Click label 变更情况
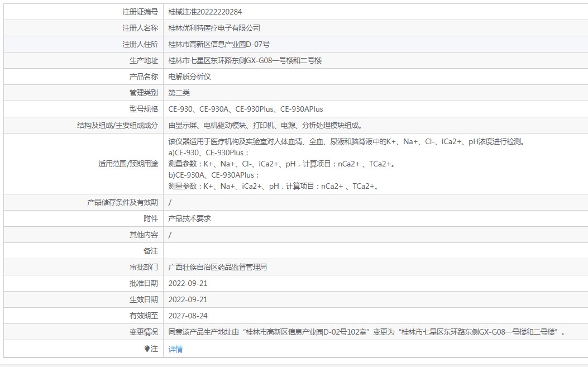This screenshot has width=588, height=367. point(144,332)
